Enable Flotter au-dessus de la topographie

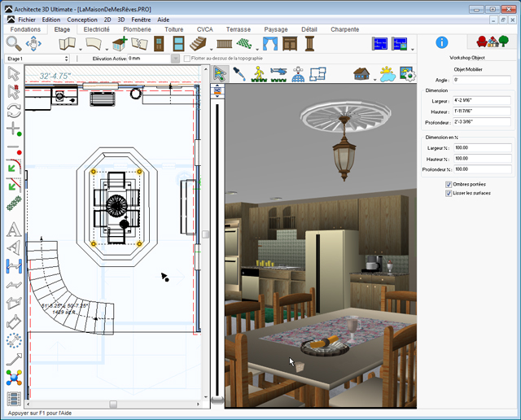click(187, 59)
